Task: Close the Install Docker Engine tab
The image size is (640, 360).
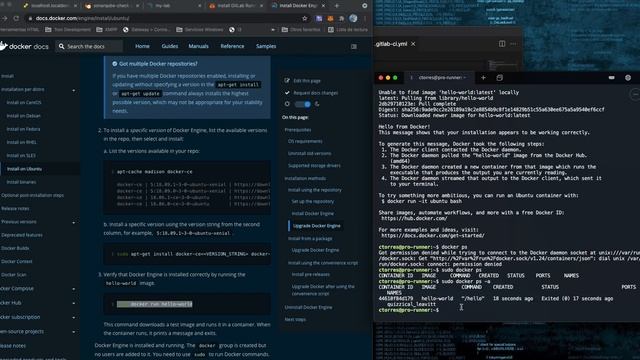Action: (x=323, y=6)
